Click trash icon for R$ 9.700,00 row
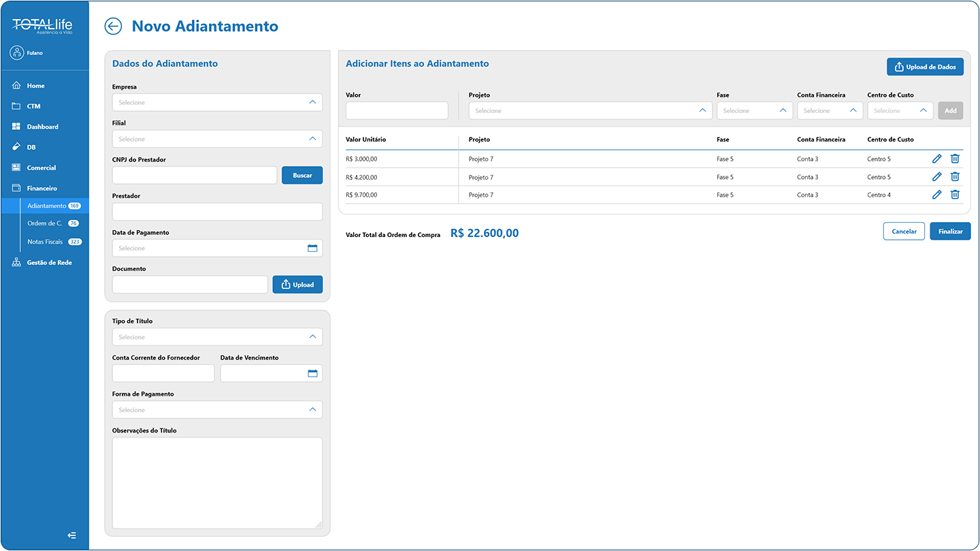Image resolution: width=980 pixels, height=551 pixels. [955, 195]
